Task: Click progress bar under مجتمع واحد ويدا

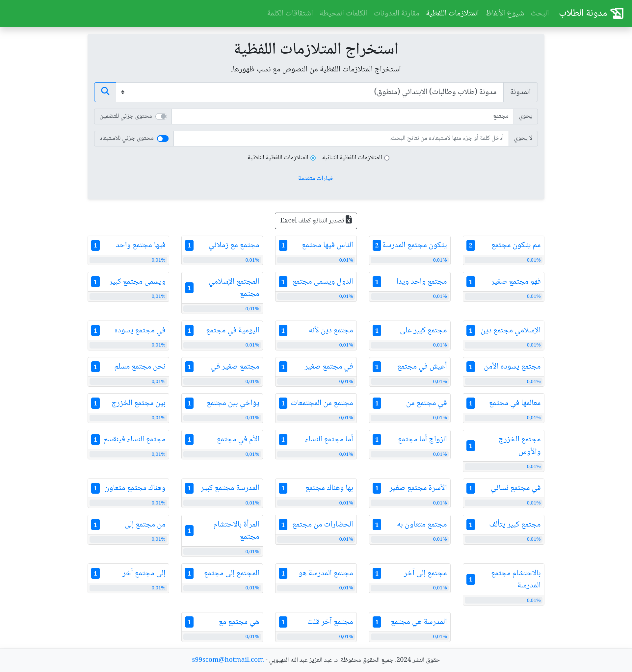Action: [409, 296]
